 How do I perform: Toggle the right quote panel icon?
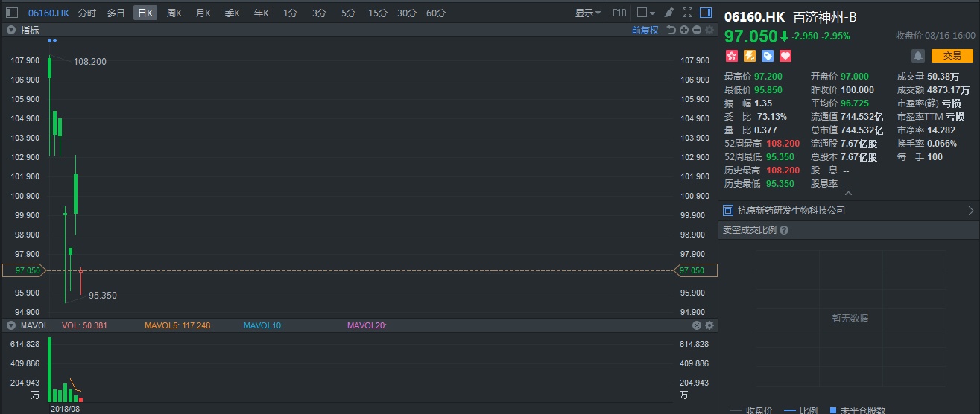(706, 13)
